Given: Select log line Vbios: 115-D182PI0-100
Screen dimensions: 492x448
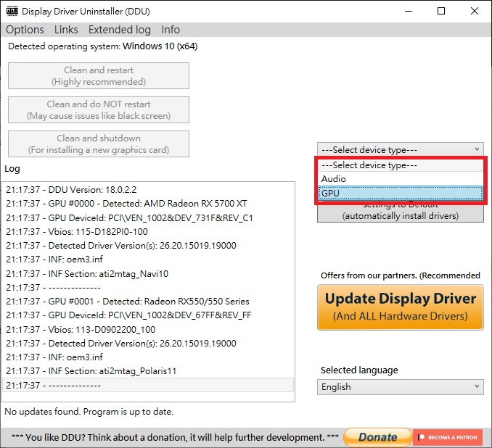Looking at the screenshot, I should [148, 232].
